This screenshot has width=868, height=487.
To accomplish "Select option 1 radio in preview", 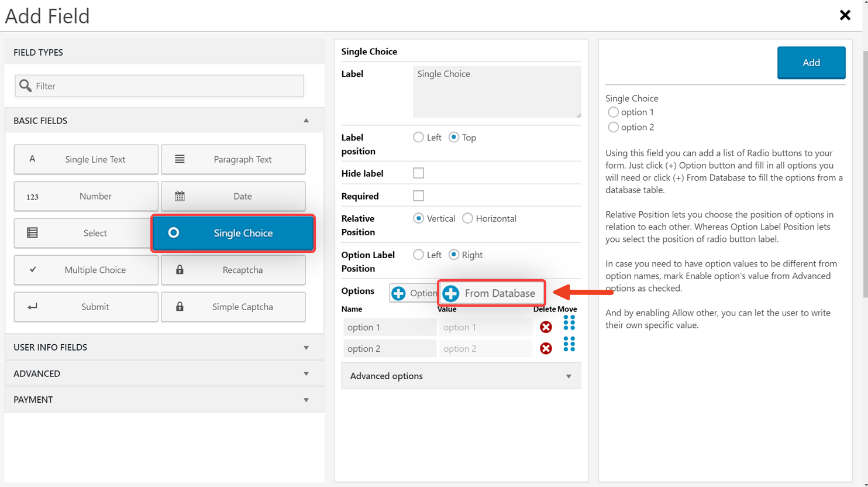I will pos(613,112).
